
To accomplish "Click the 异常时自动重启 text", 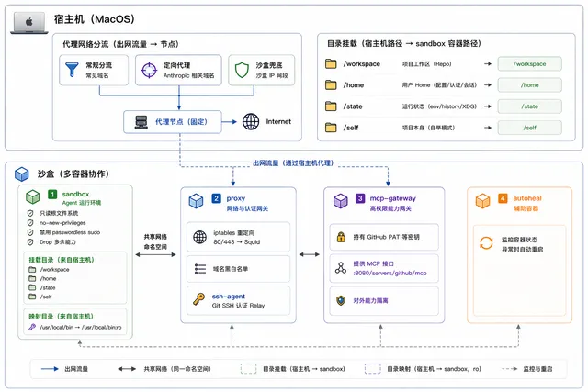I will (523, 249).
